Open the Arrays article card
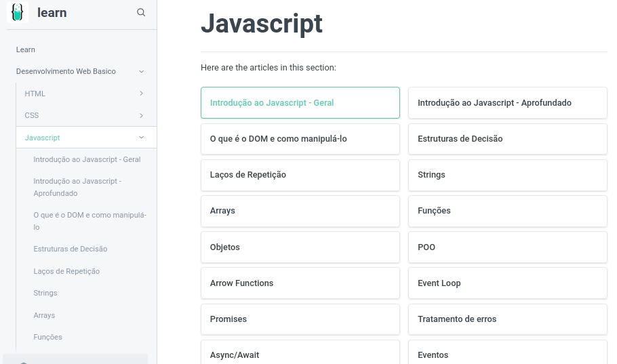The height and width of the screenshot is (364, 617). point(300,211)
